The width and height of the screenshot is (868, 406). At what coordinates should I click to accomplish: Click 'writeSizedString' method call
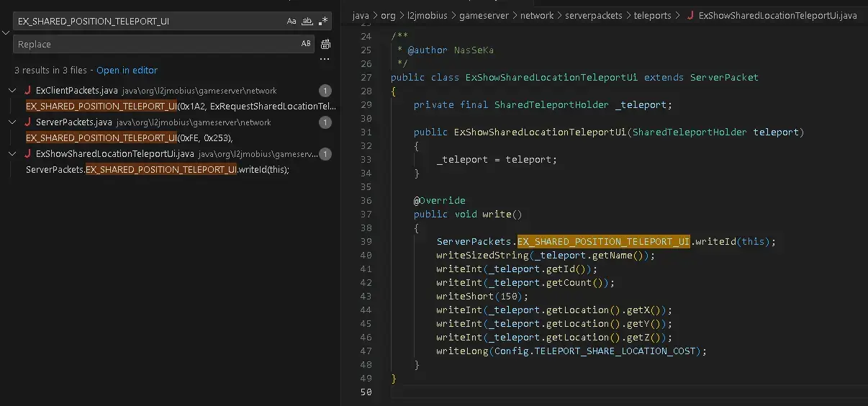point(482,255)
